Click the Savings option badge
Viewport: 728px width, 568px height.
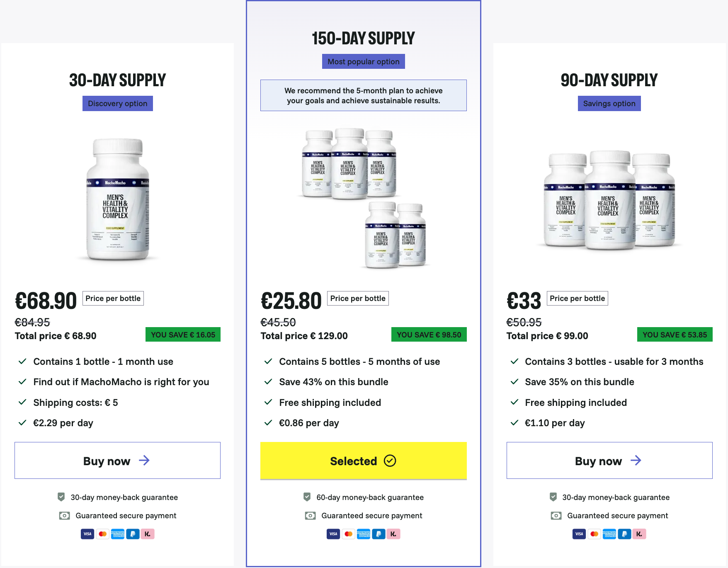coord(609,104)
